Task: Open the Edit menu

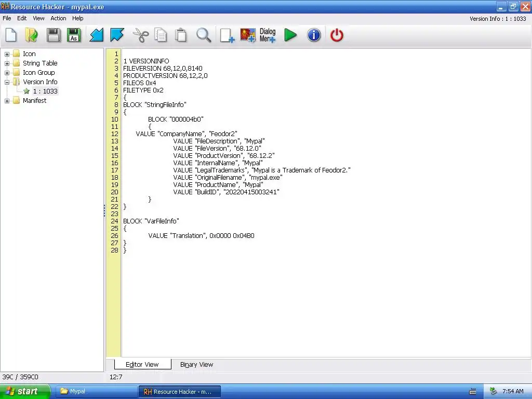Action: (22, 18)
